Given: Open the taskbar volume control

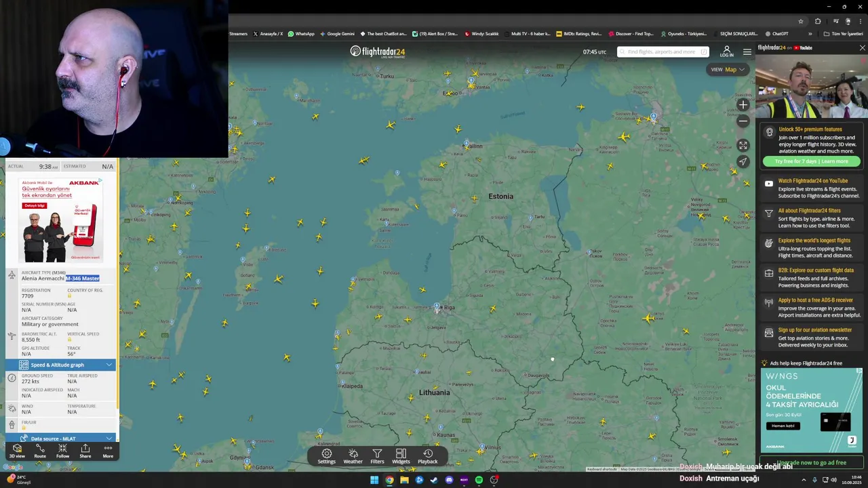Looking at the screenshot, I should (x=833, y=480).
